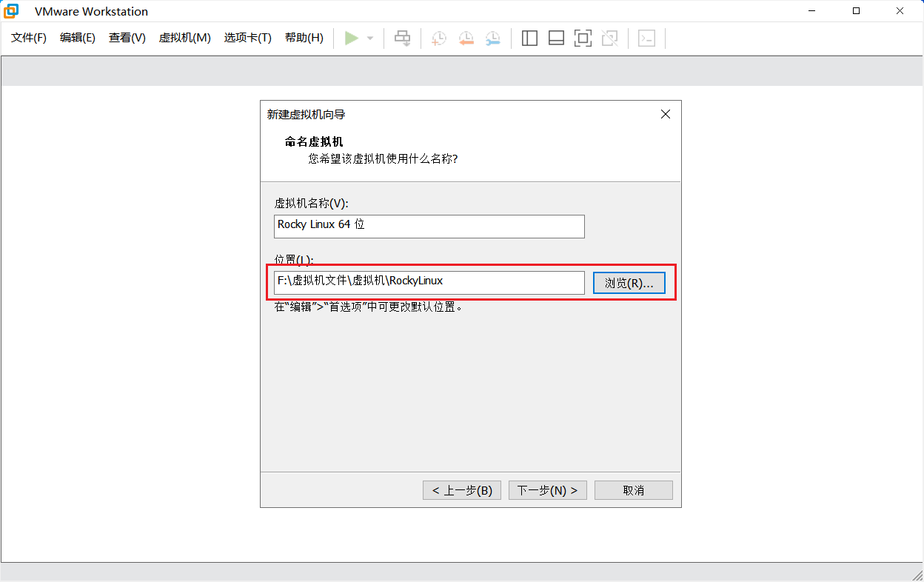Click the 浏览(R)... browse button
Screen dimensions: 924x582
(629, 284)
